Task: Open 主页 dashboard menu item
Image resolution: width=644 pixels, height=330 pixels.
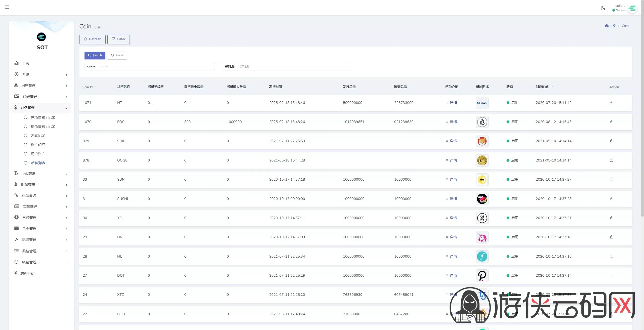Action: (x=26, y=63)
